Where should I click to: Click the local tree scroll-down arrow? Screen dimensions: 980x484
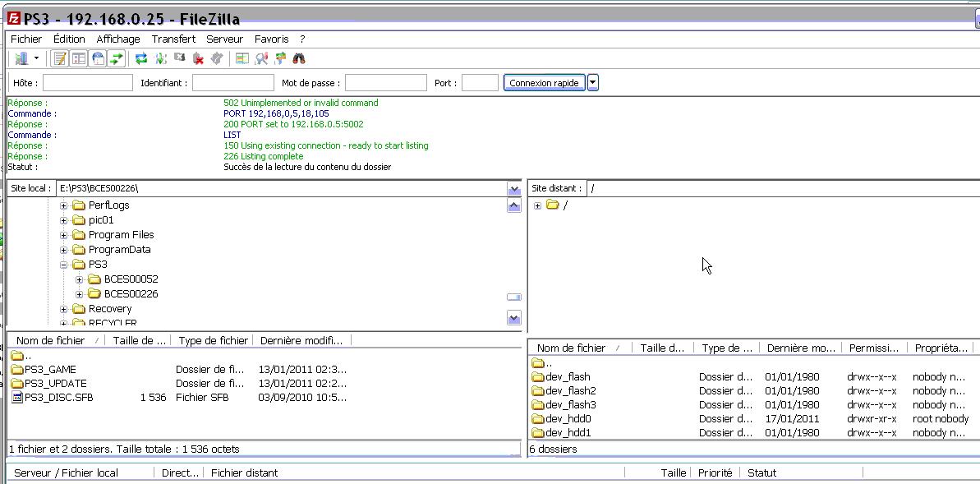(x=514, y=318)
